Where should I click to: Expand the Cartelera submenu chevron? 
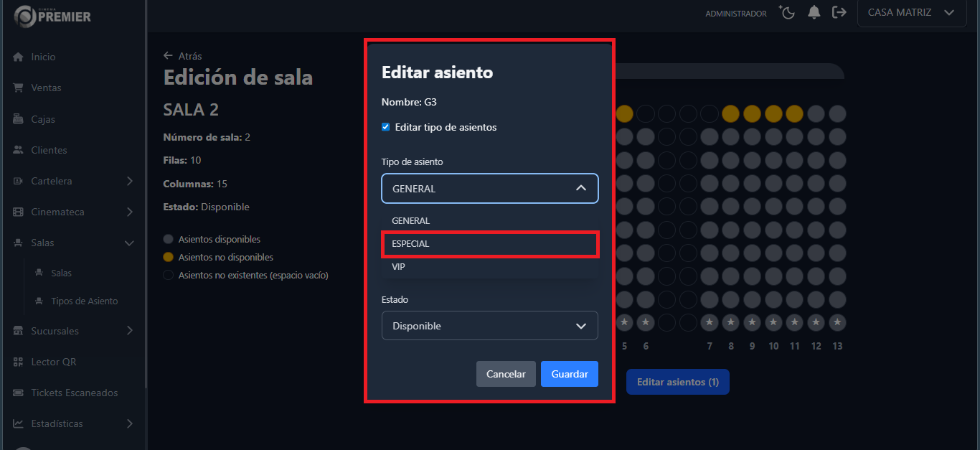coord(129,181)
